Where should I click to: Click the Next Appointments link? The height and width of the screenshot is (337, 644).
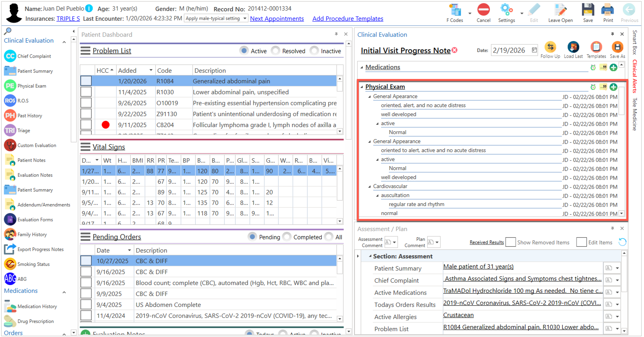(x=277, y=19)
